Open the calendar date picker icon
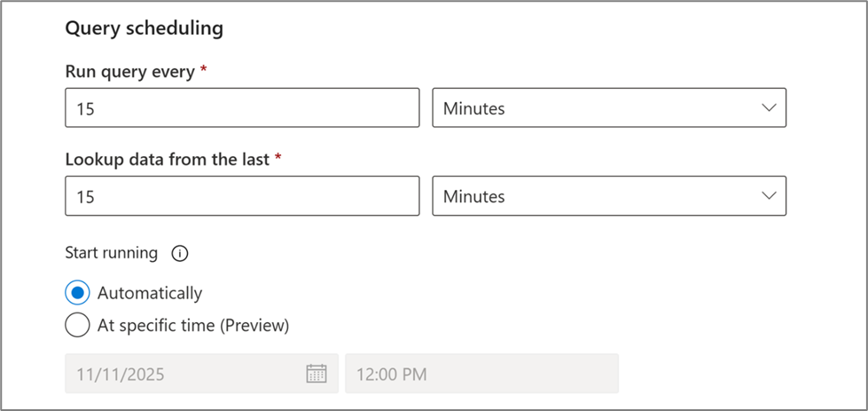Screen dimensions: 868x411 (317, 374)
